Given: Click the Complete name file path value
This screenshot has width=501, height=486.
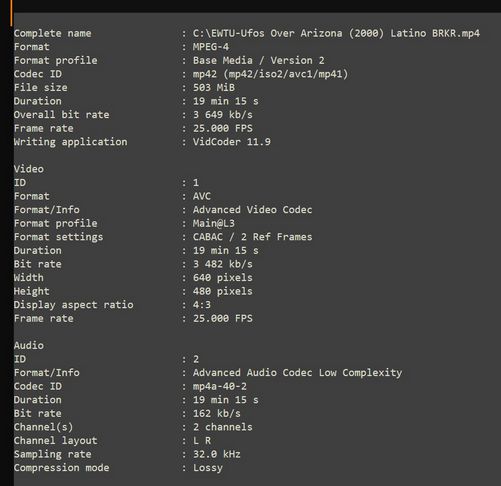Looking at the screenshot, I should (336, 33).
